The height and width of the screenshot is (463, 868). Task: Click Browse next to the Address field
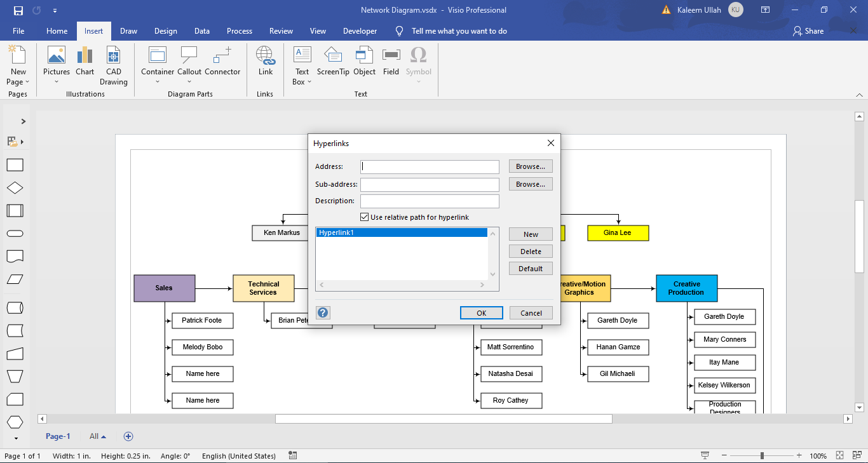(x=530, y=166)
